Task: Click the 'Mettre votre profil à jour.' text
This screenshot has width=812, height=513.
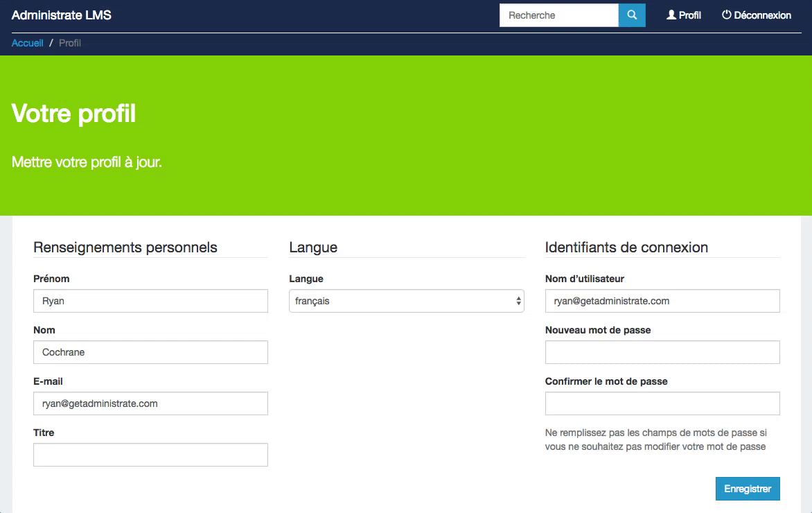Action: click(87, 162)
